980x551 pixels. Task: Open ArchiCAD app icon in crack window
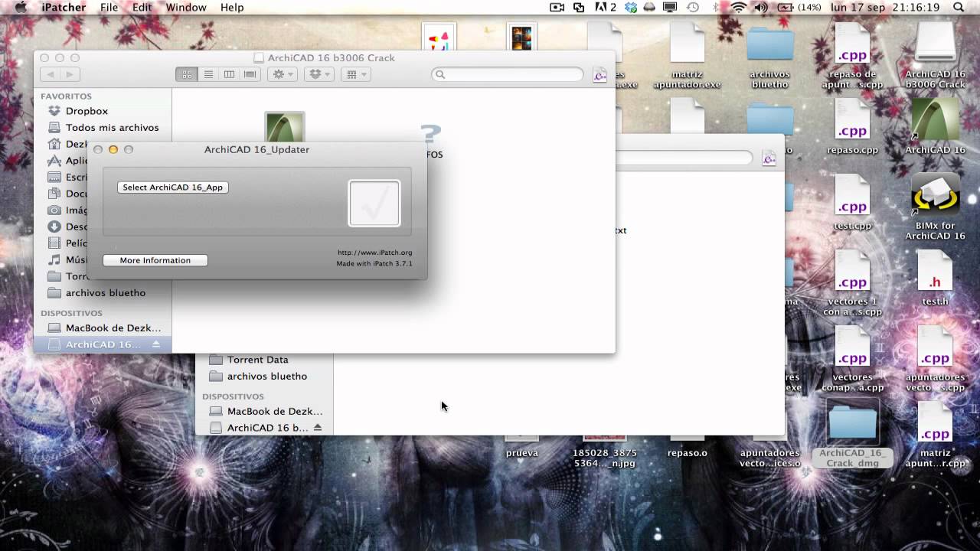(285, 126)
